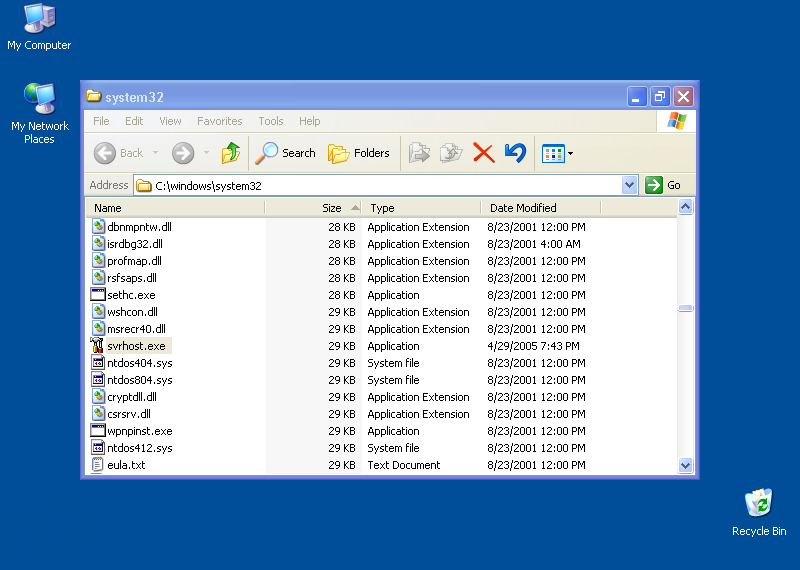Sort by the Name column header
Viewport: 800px width, 570px height.
(176, 208)
